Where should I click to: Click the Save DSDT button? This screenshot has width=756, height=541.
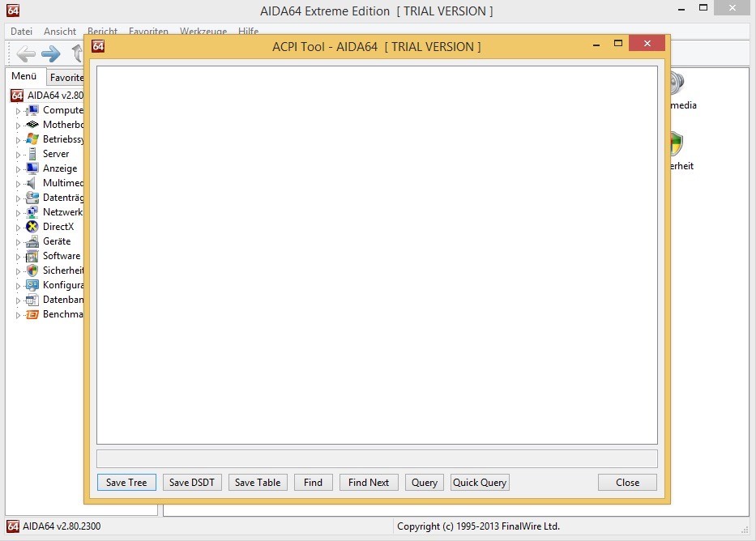192,482
